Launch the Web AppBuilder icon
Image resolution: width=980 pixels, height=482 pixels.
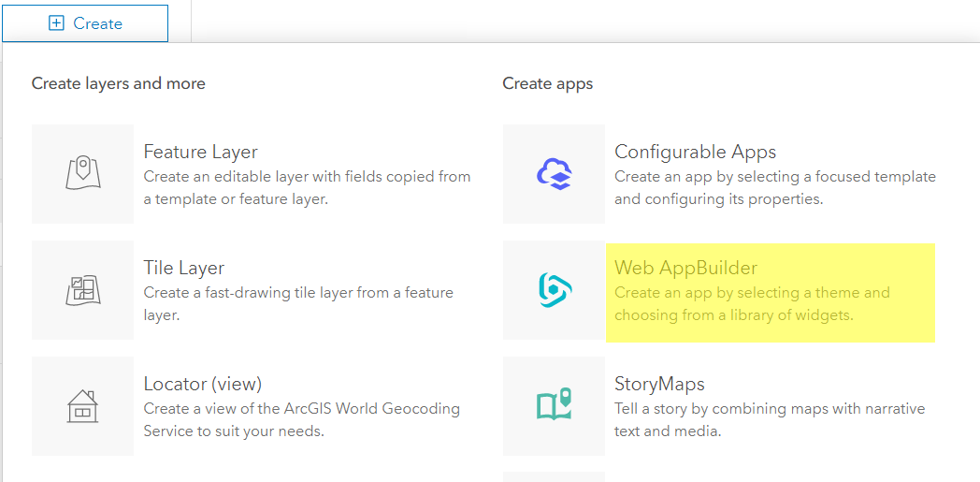pyautogui.click(x=554, y=290)
